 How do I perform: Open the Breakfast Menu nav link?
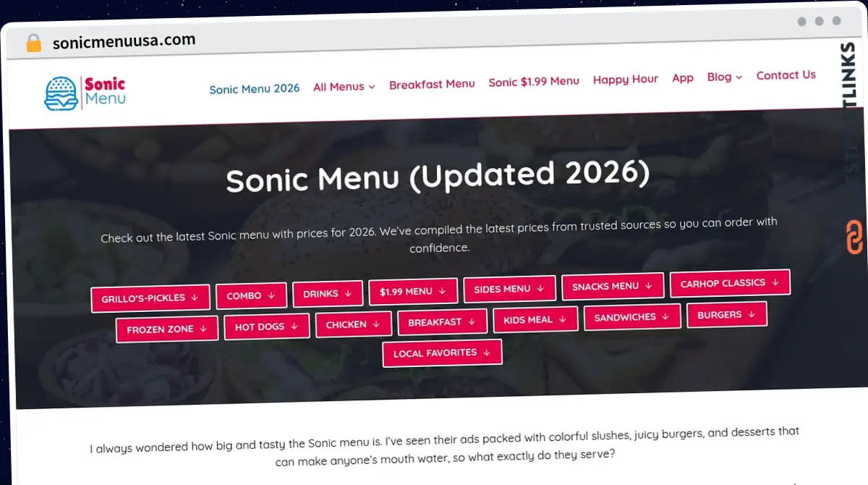pos(432,84)
